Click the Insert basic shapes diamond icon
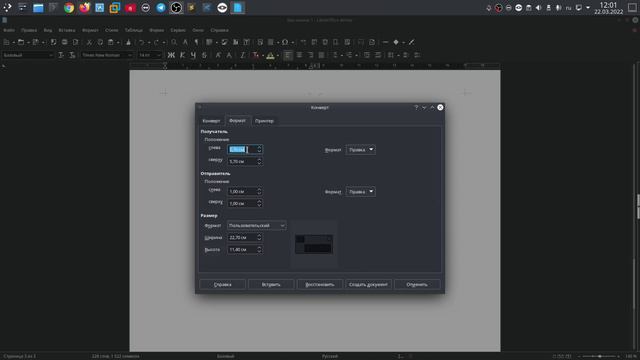This screenshot has height=360, width=640. click(x=396, y=42)
